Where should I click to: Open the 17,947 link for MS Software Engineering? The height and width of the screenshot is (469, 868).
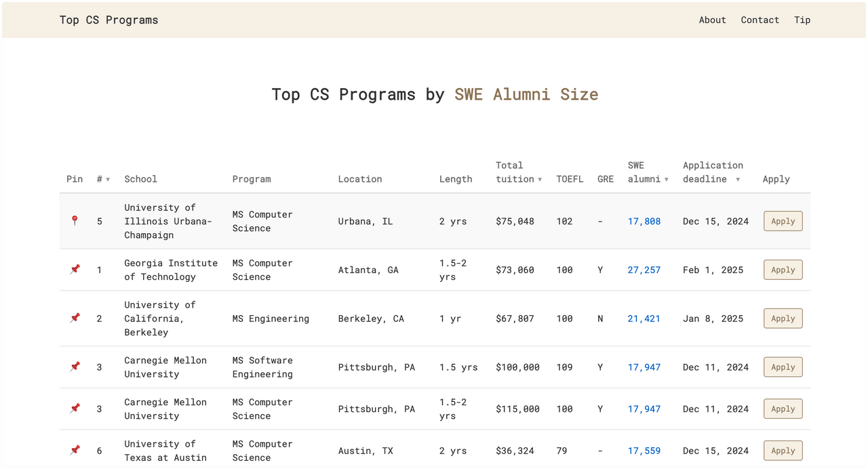point(644,367)
